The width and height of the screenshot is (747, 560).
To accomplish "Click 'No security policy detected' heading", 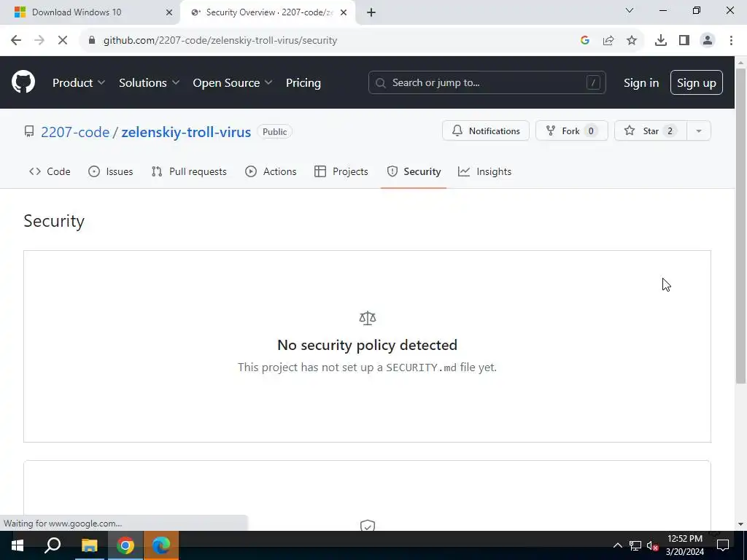I will pos(368,345).
